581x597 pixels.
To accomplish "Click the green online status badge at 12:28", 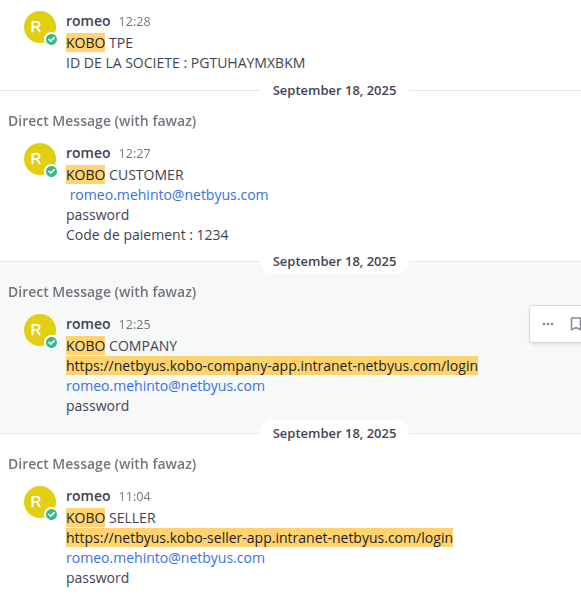I will pos(51,39).
